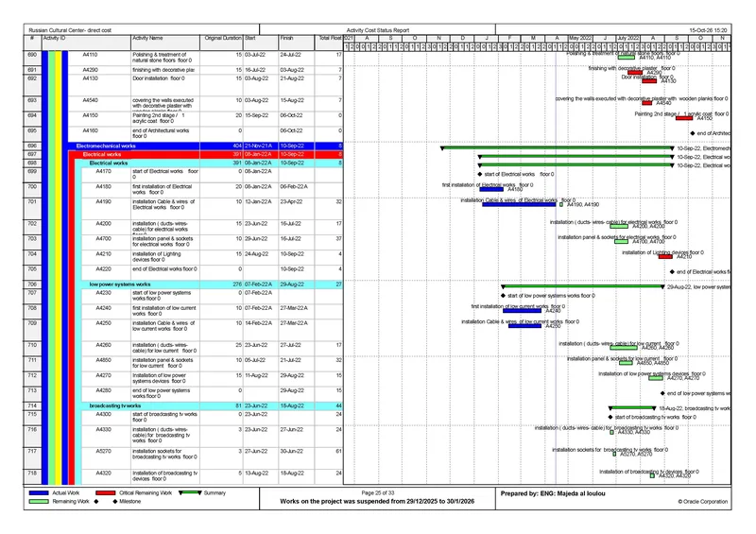Click the '15-Oct-26 15:20' timestamp in header
The height and width of the screenshot is (534, 756).
click(708, 30)
